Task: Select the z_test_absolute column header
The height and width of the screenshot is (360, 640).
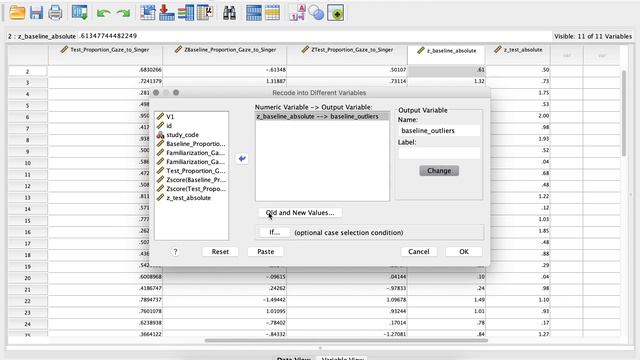Action: click(x=518, y=55)
